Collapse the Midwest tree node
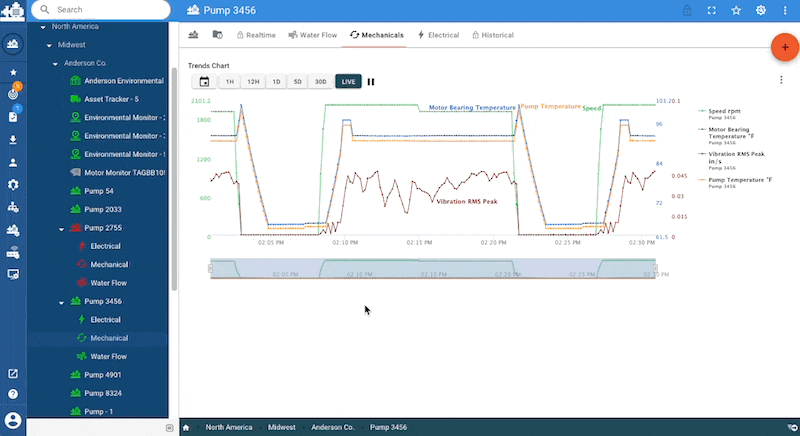Image resolution: width=800 pixels, height=436 pixels. tap(49, 45)
